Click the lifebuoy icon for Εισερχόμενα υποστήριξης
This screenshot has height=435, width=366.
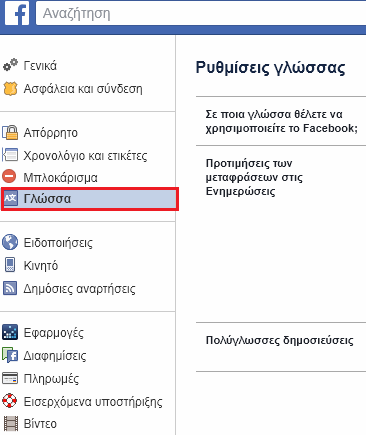point(10,401)
